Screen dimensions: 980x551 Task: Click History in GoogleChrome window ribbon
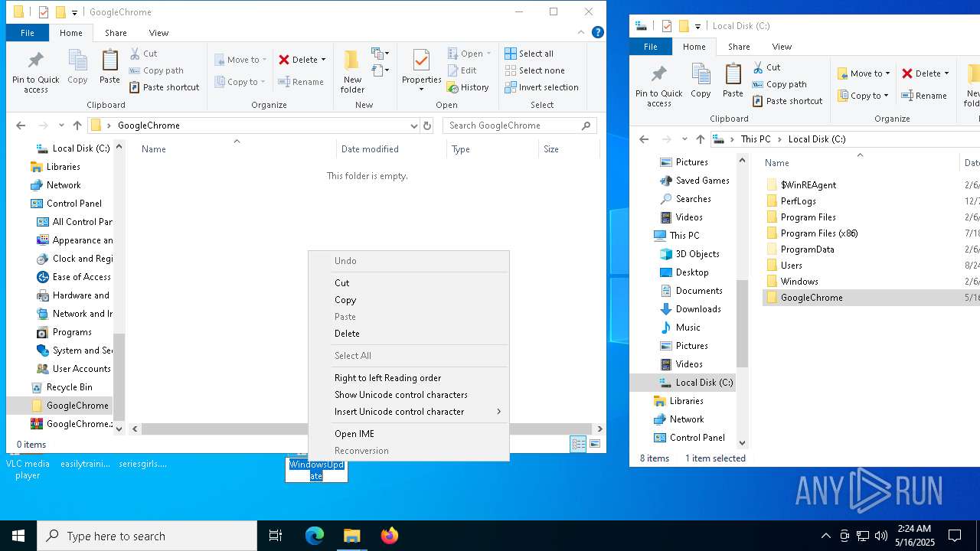(468, 87)
